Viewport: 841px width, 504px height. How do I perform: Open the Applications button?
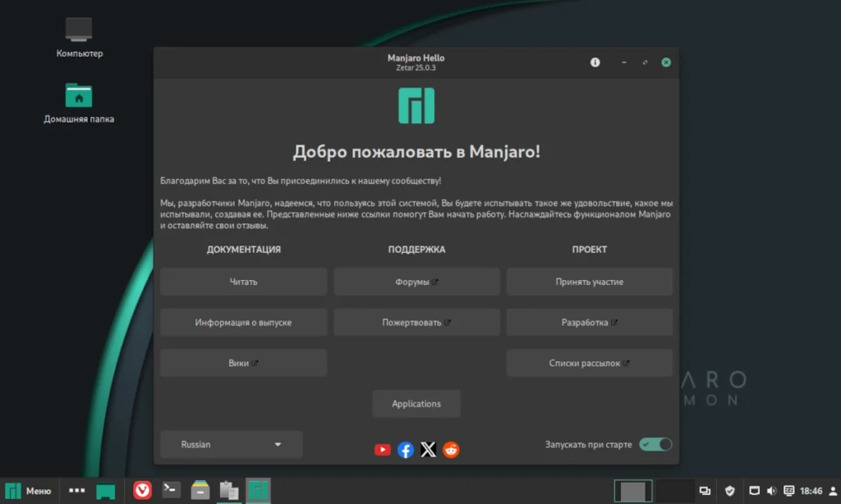(x=416, y=404)
